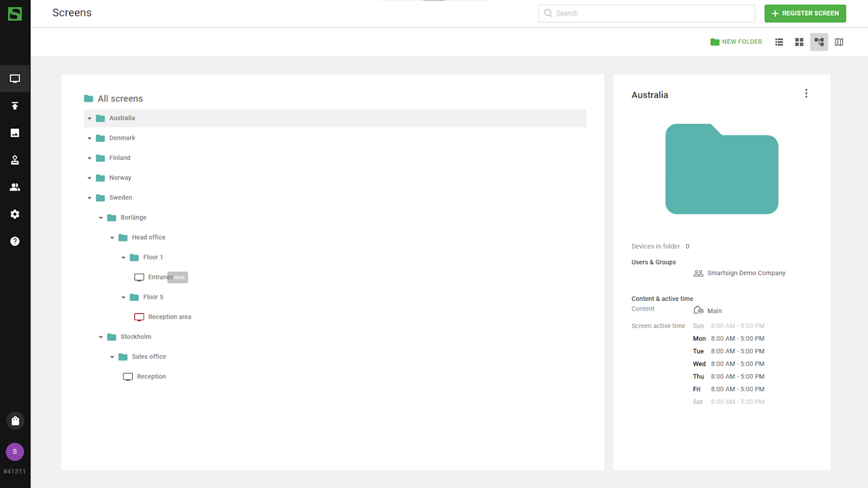Select the Head office folder label
Screen dimensions: 868x488
(149, 237)
